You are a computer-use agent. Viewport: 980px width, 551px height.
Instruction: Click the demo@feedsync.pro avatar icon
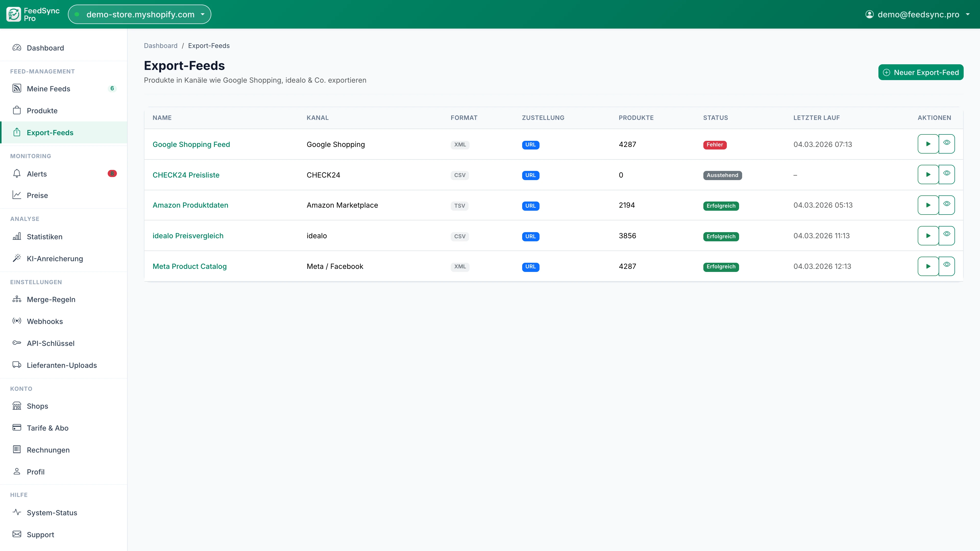869,14
